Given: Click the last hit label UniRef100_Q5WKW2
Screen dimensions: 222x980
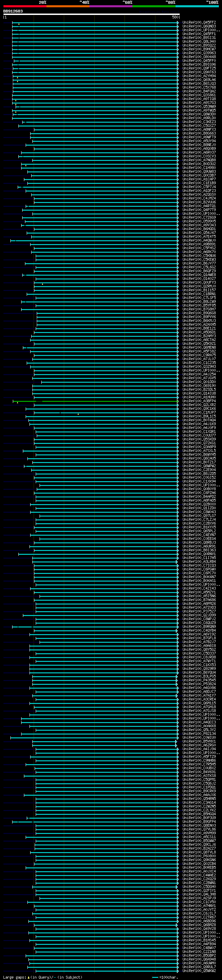Looking at the screenshot, I should click(199, 971).
